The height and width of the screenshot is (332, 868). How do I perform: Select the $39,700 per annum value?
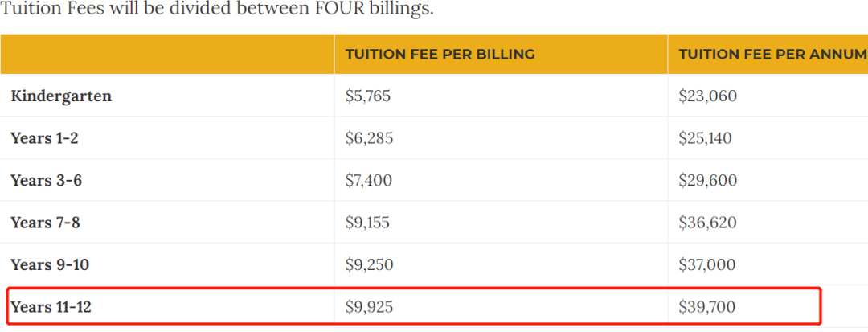click(x=707, y=307)
